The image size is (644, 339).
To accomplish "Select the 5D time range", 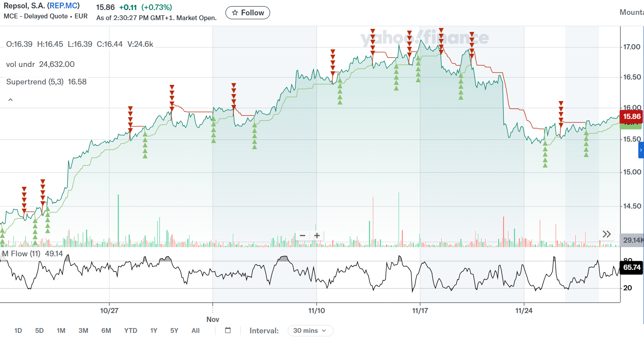I will pos(39,331).
